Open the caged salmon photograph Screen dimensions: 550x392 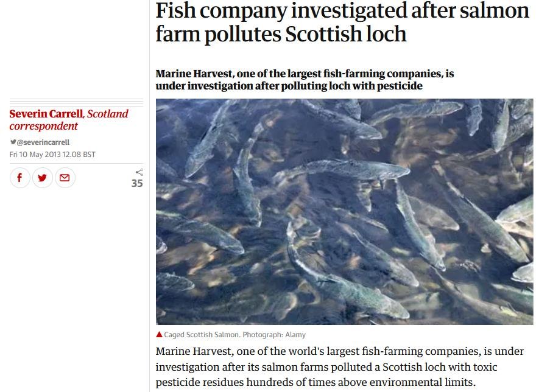(x=344, y=211)
